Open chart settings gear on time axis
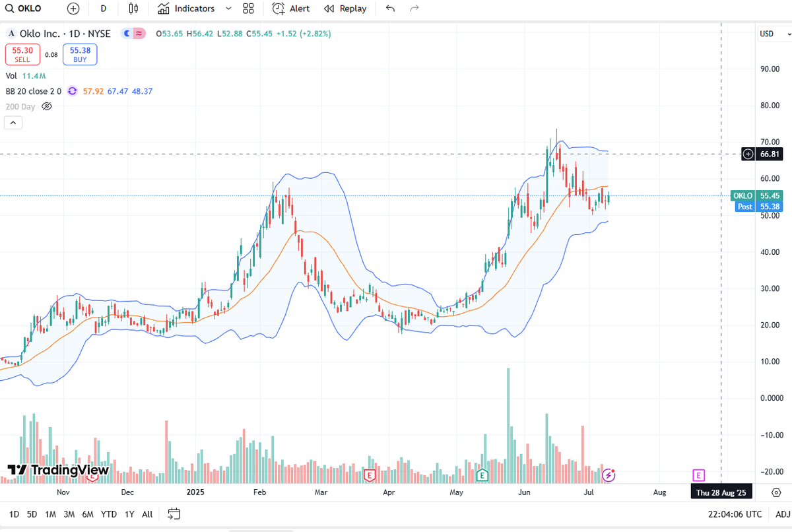This screenshot has width=792, height=532. point(776,492)
